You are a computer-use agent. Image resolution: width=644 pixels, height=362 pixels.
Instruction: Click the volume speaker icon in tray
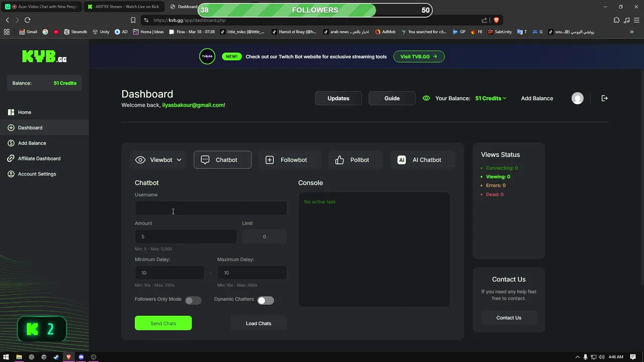pyautogui.click(x=601, y=357)
